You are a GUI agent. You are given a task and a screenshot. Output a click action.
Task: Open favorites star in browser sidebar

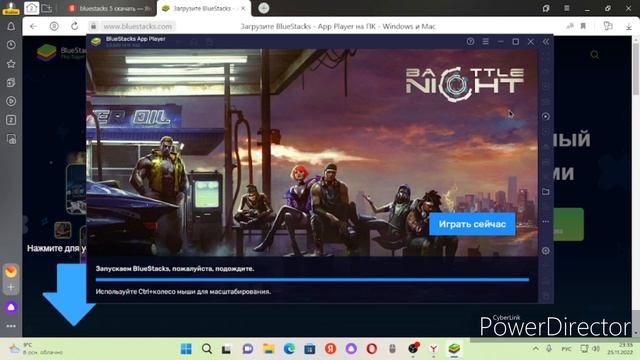tap(11, 64)
